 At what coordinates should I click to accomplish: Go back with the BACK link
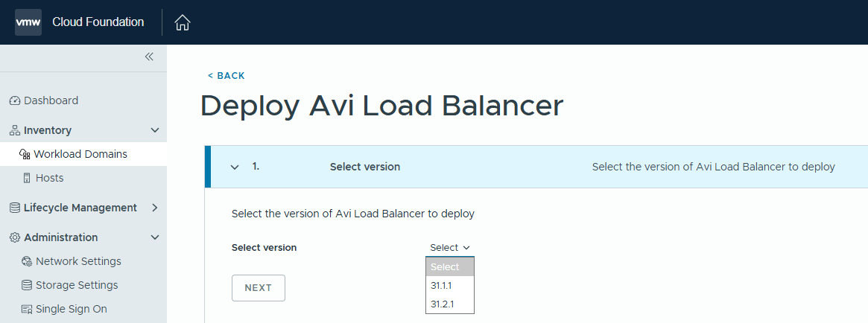pyautogui.click(x=226, y=76)
